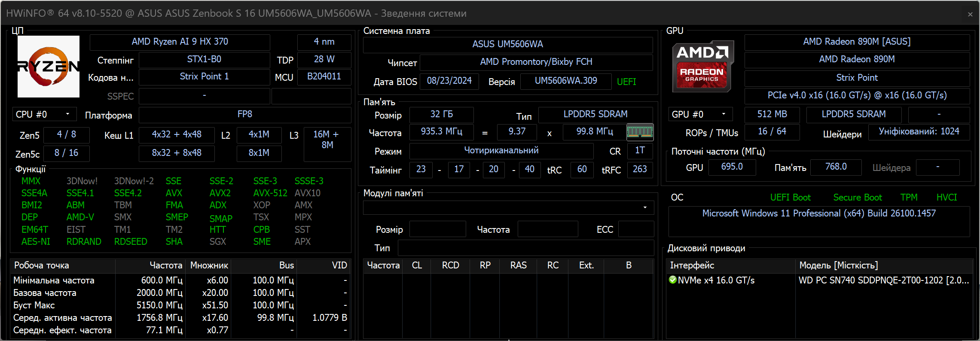Open the CPU #0 selector dropdown
This screenshot has height=341, width=980.
click(45, 114)
